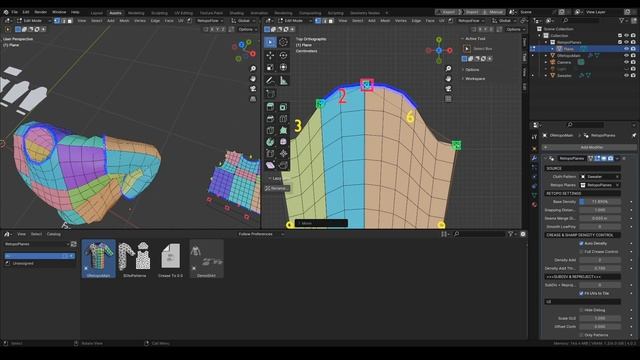Toggle Hide Debug checkbox

tap(581, 310)
